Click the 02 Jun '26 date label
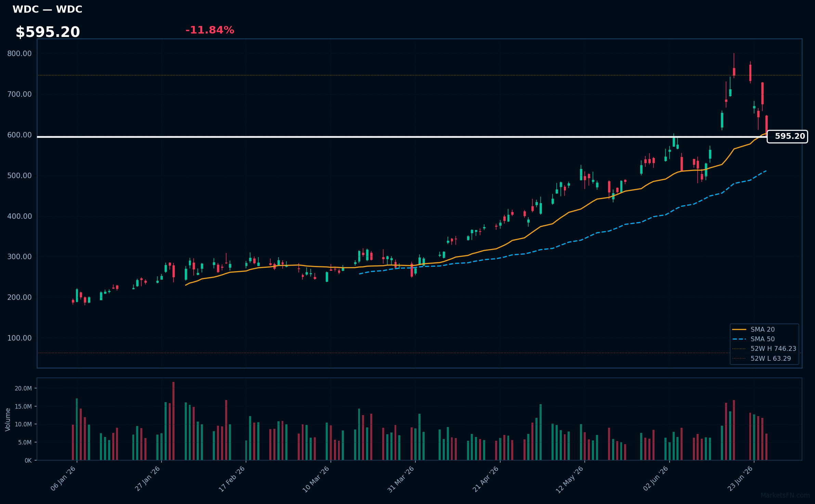Image resolution: width=815 pixels, height=504 pixels. click(x=656, y=479)
